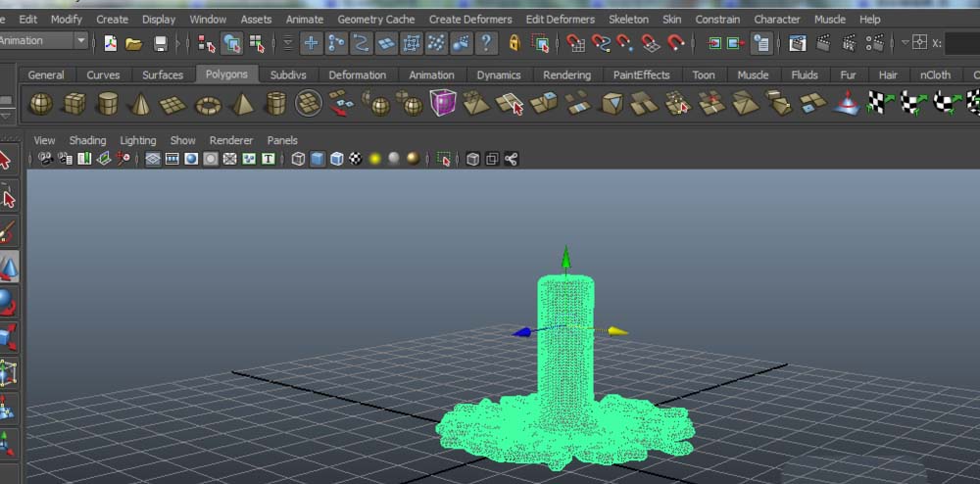Toggle snap to curves magnet
Viewport: 980px width, 484px height.
click(x=601, y=43)
